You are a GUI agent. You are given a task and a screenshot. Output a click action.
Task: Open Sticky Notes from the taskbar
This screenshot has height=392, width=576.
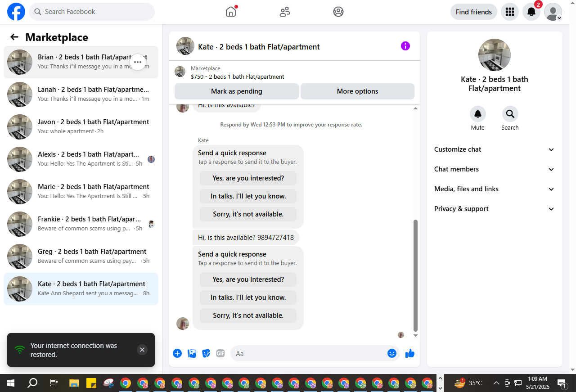tap(91, 383)
